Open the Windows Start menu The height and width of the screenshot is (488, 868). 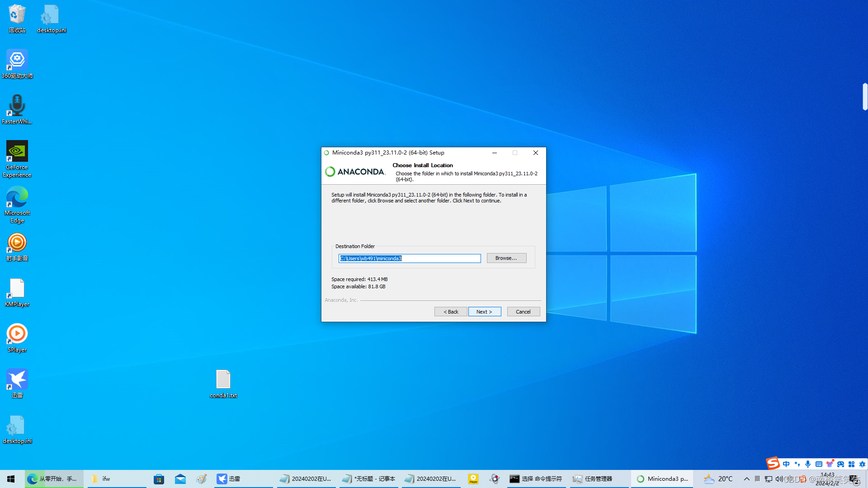point(11,479)
